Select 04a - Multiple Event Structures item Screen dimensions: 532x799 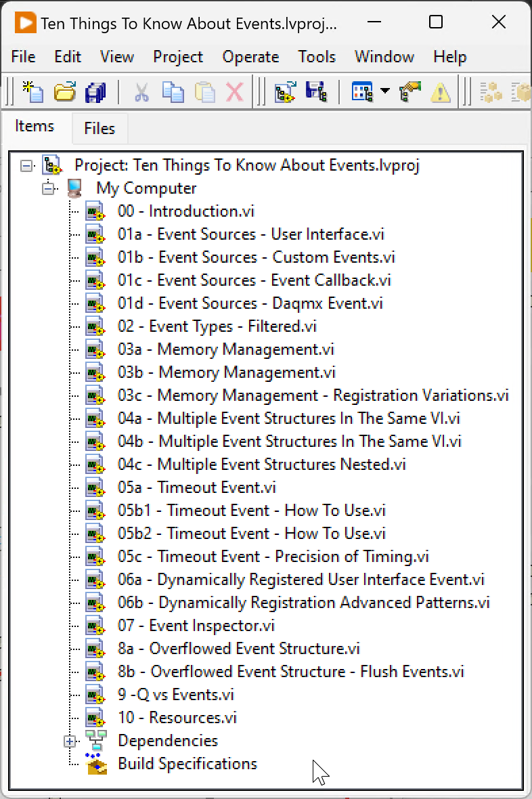pyautogui.click(x=289, y=418)
